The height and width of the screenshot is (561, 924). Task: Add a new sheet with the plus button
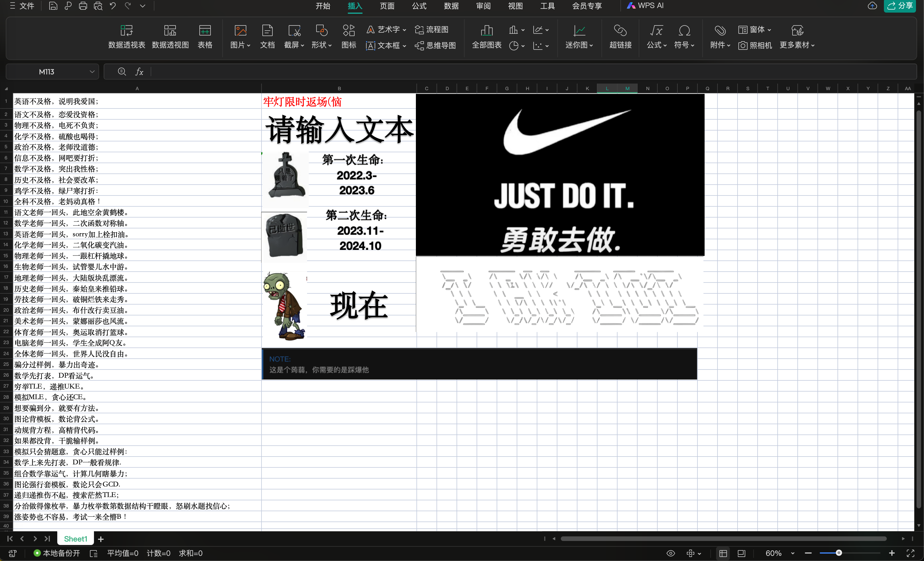point(101,539)
